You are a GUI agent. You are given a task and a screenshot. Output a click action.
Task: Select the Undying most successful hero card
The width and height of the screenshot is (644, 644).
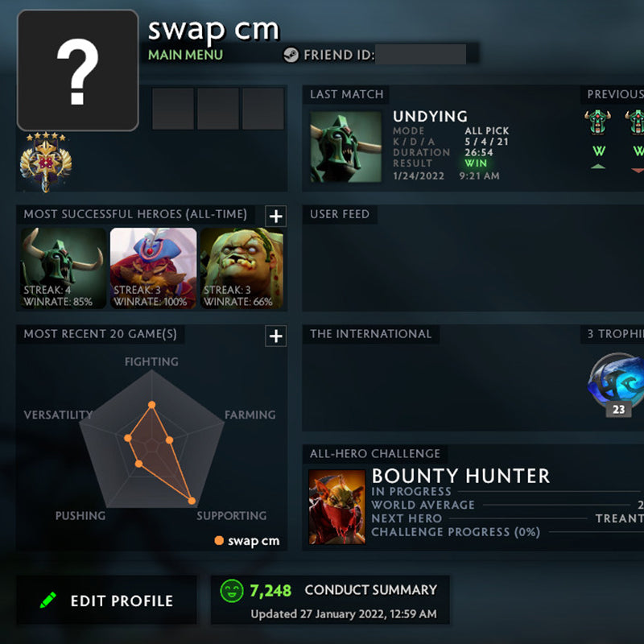pos(64,268)
